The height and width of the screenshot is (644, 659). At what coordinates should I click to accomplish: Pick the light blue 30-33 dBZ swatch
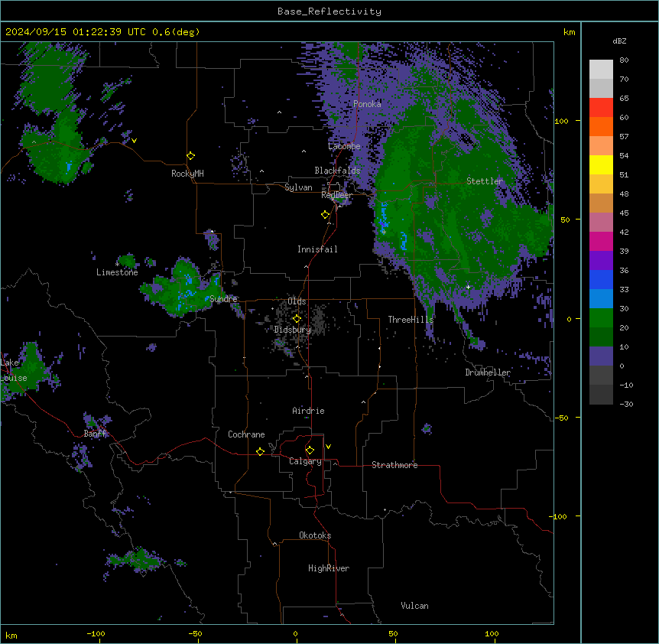pos(601,299)
